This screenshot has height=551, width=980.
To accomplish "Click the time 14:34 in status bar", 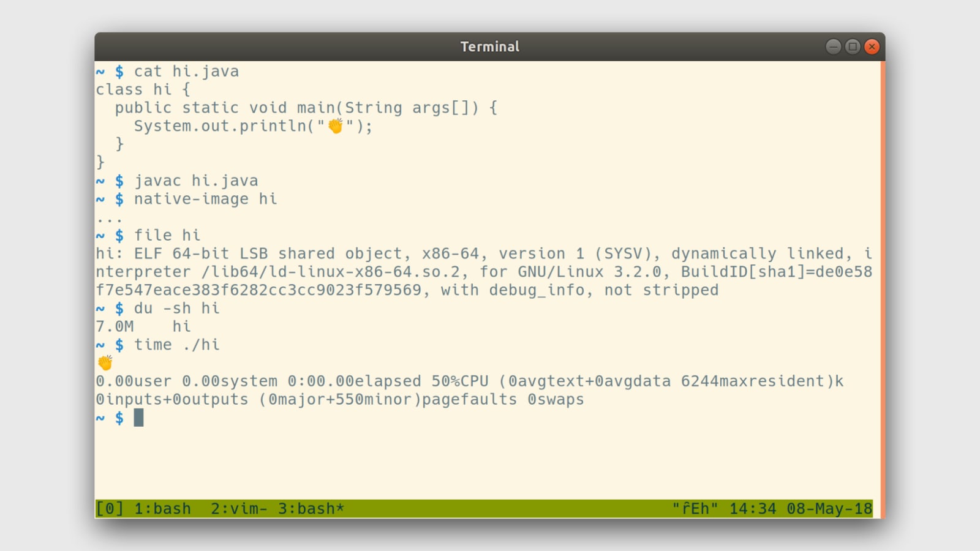I will point(753,509).
